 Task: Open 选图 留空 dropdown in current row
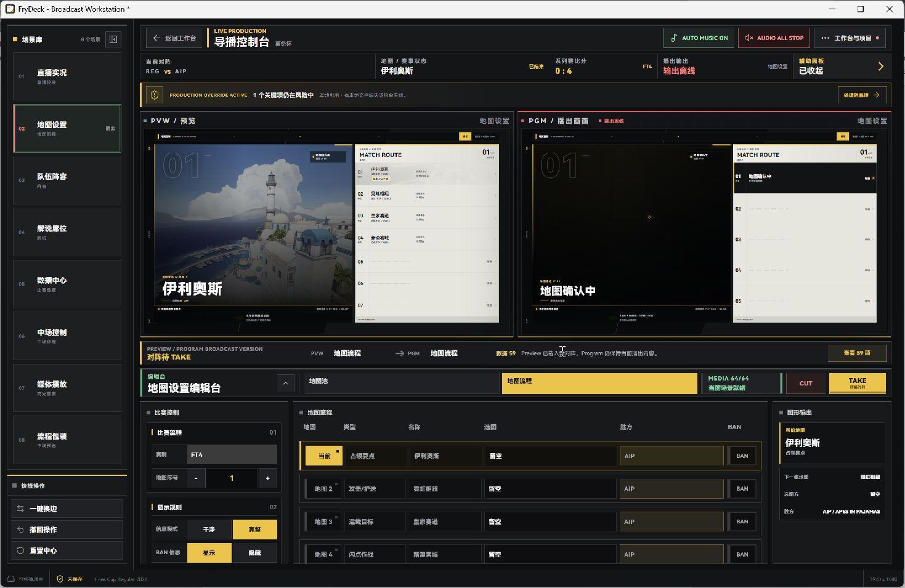(550, 456)
